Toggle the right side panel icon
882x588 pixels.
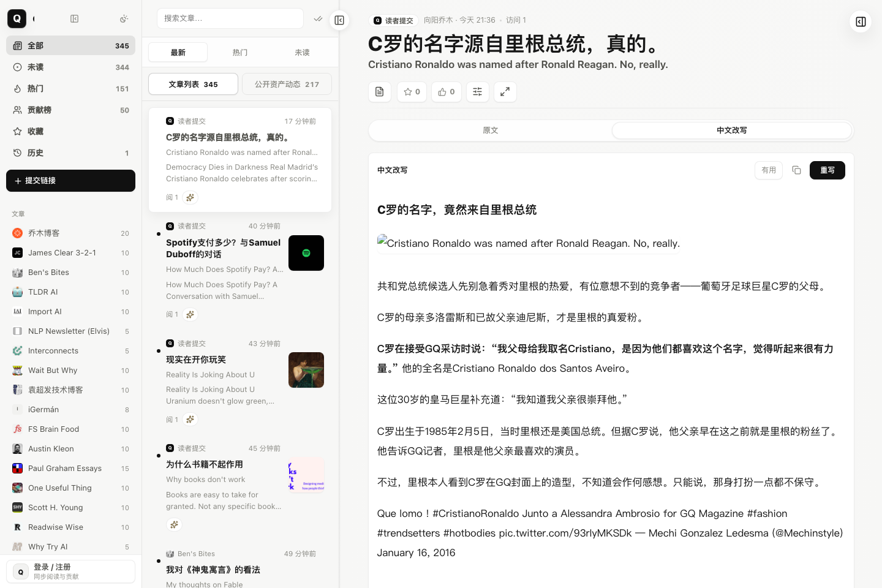pos(861,22)
